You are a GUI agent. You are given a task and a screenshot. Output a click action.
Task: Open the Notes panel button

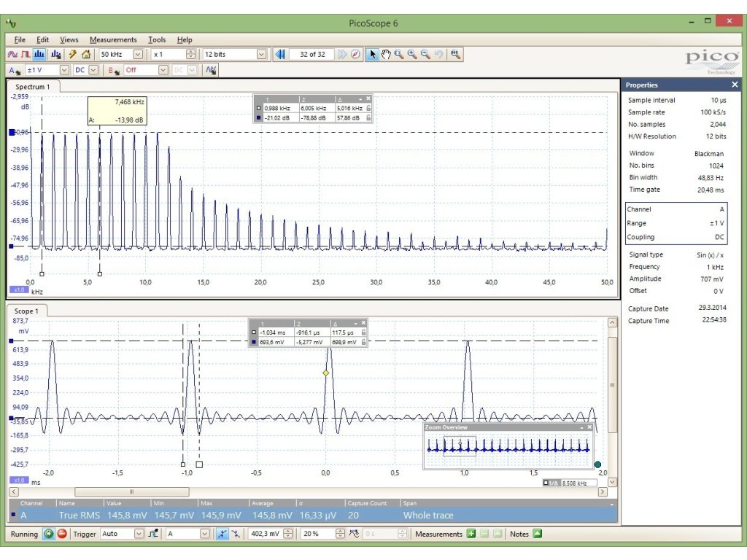coord(538,534)
